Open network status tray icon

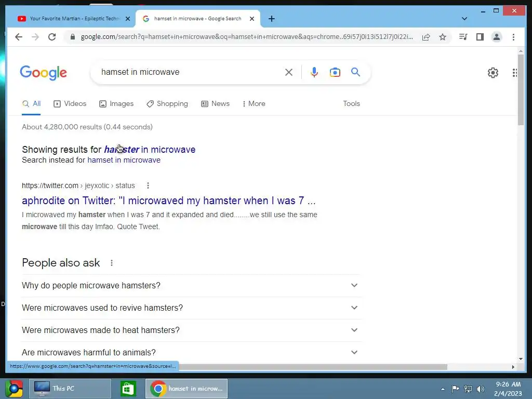[468, 389]
